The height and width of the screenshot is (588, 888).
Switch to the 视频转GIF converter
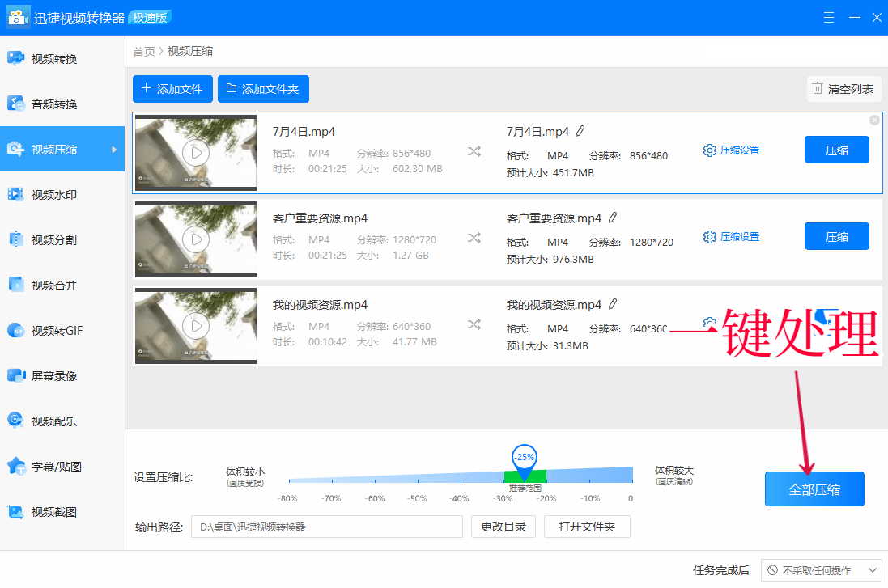click(x=49, y=330)
